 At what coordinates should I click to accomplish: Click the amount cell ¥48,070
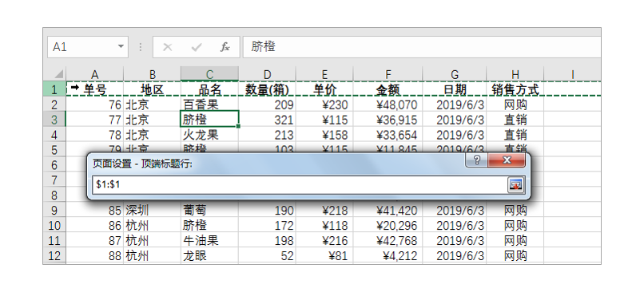tap(388, 105)
